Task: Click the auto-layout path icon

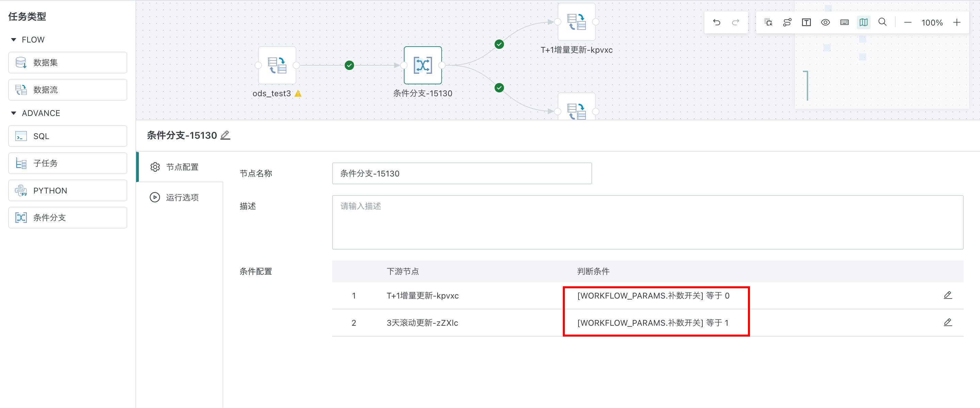Action: click(x=787, y=22)
